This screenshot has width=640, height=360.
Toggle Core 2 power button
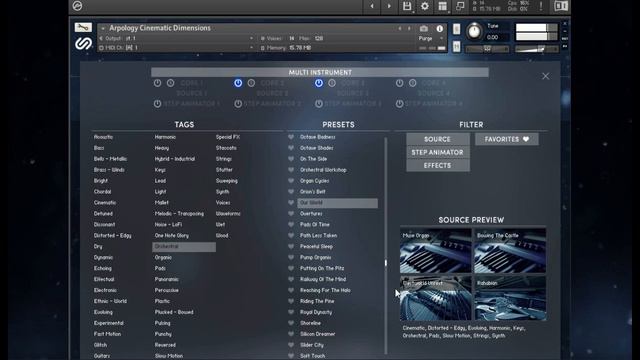pos(238,83)
